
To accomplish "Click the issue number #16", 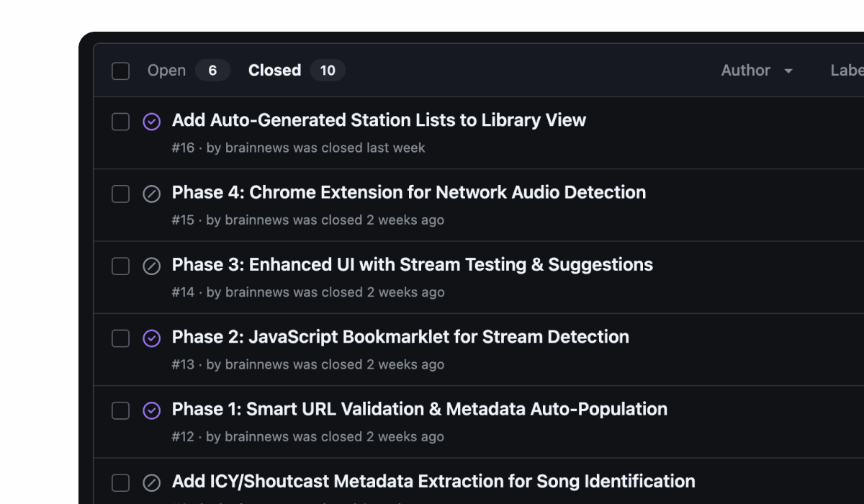I will [183, 148].
